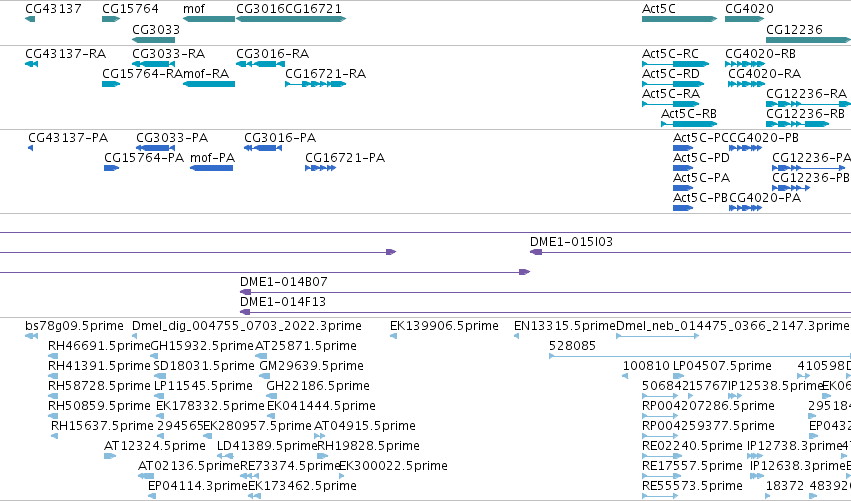Click the CG15764-RA transcript label
The image size is (851, 501).
pos(142,74)
